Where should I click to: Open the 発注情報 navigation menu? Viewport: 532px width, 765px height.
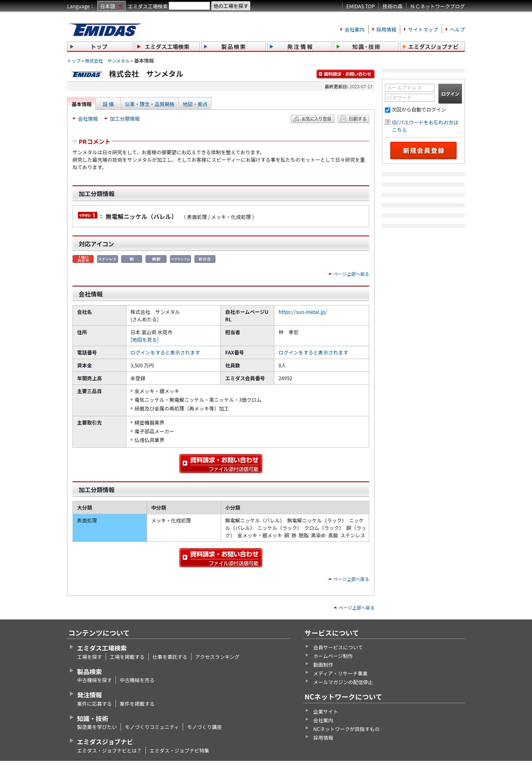tap(300, 46)
